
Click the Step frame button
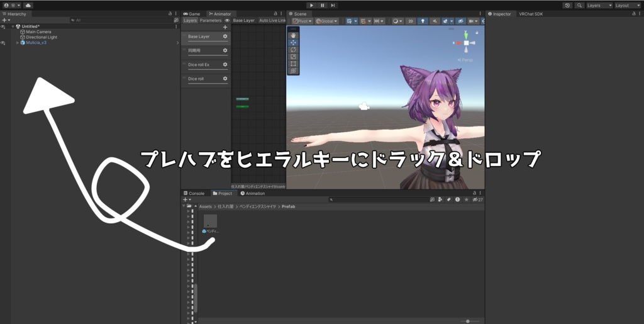[x=333, y=5]
